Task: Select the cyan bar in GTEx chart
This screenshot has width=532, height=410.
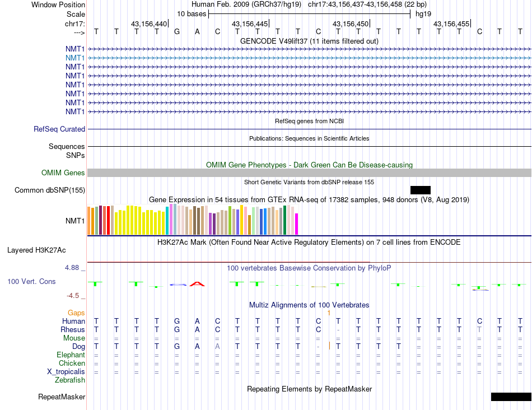Action: pyautogui.click(x=167, y=221)
